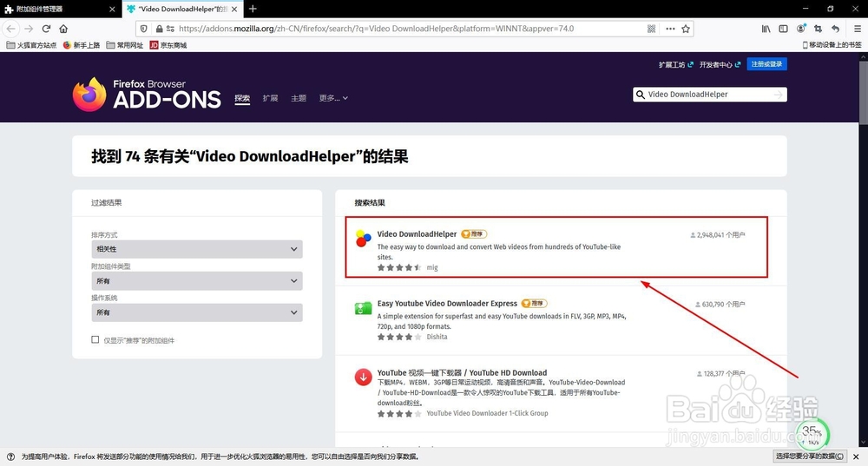
Task: Click the Video DownloadHelper colored balls icon
Action: point(363,238)
